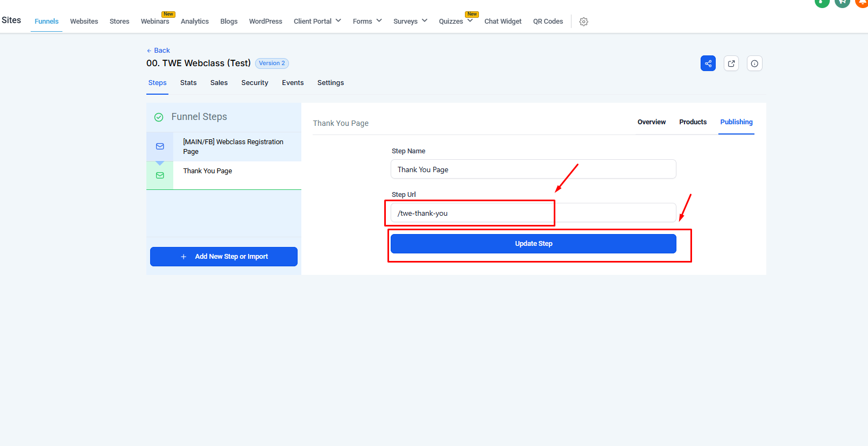This screenshot has width=868, height=446.
Task: Select the Webclass Registration Page step
Action: [233, 146]
